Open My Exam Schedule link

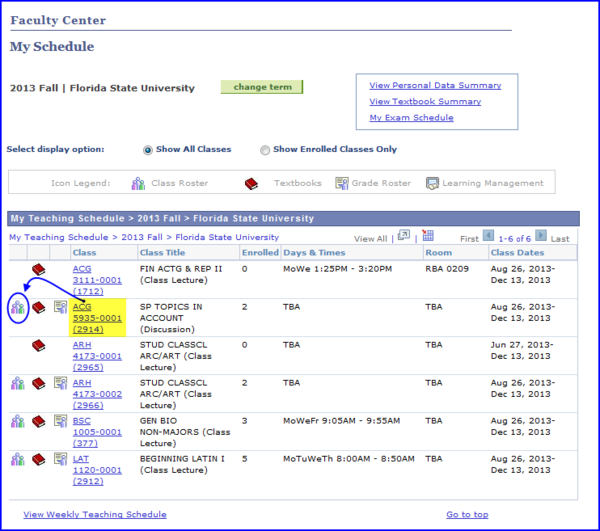coord(411,118)
